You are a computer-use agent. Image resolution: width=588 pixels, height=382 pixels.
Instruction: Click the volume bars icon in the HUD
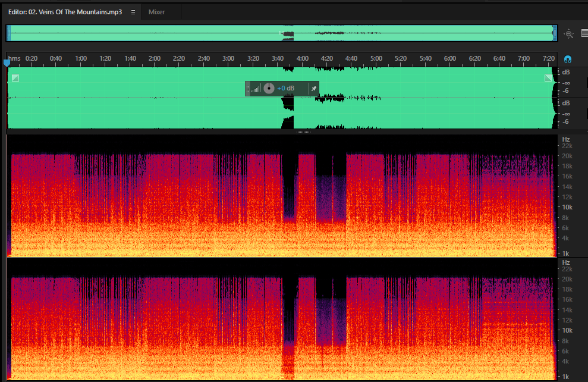click(256, 89)
